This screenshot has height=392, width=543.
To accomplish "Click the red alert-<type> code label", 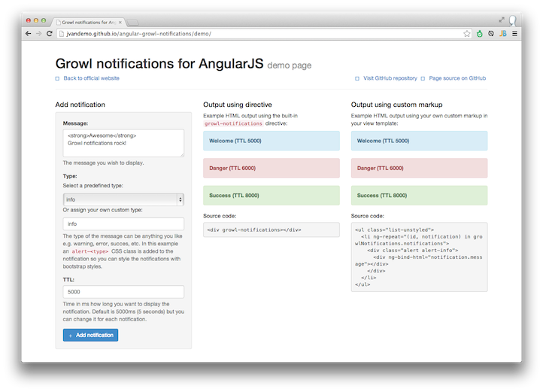I will 90,251.
